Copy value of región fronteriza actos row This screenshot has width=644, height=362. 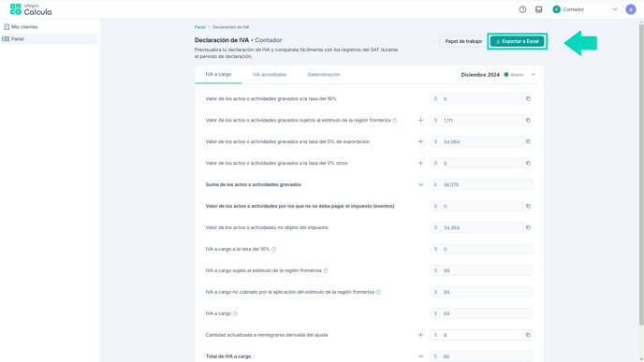[x=528, y=121]
